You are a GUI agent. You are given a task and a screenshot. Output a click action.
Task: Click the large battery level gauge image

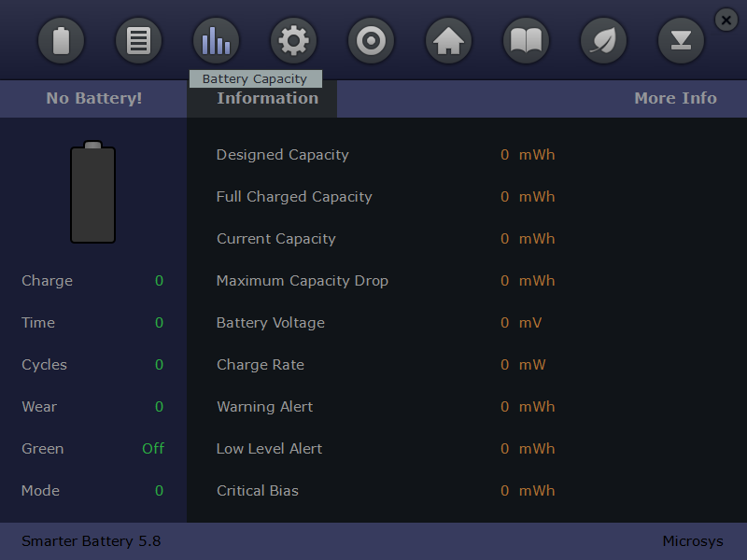click(93, 193)
